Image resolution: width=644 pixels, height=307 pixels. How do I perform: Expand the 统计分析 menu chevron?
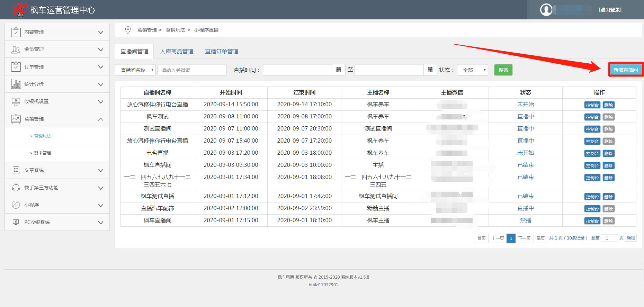point(101,84)
